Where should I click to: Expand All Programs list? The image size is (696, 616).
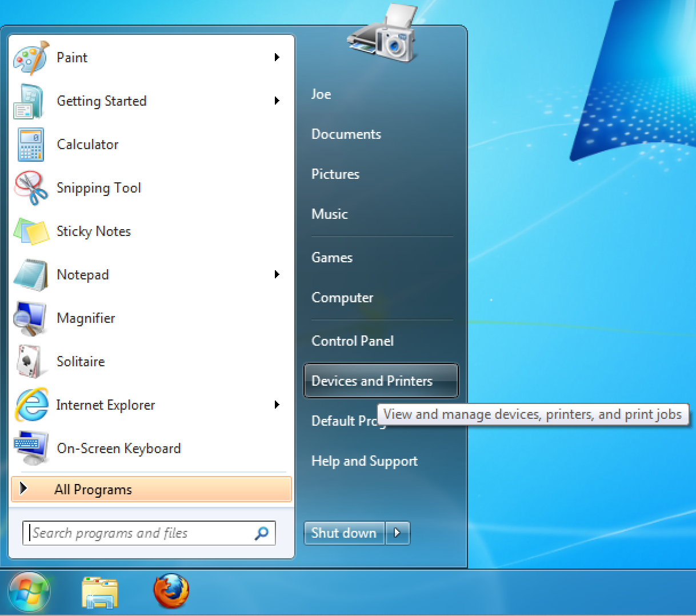[x=151, y=490]
